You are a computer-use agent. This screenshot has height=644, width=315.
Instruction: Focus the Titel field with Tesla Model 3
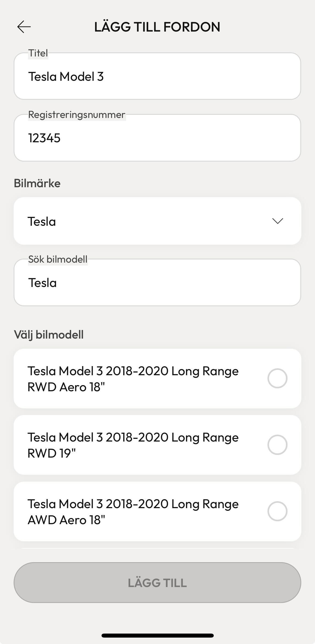click(157, 76)
